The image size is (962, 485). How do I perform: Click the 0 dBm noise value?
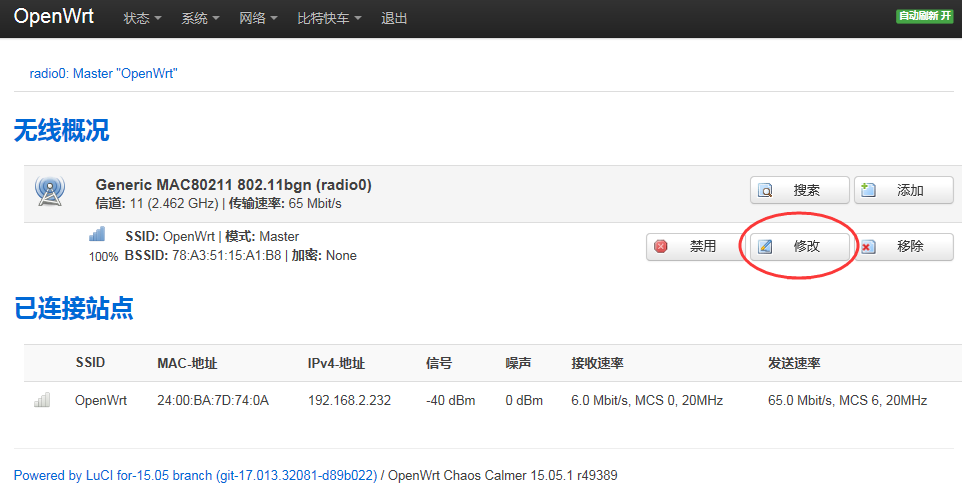[524, 400]
